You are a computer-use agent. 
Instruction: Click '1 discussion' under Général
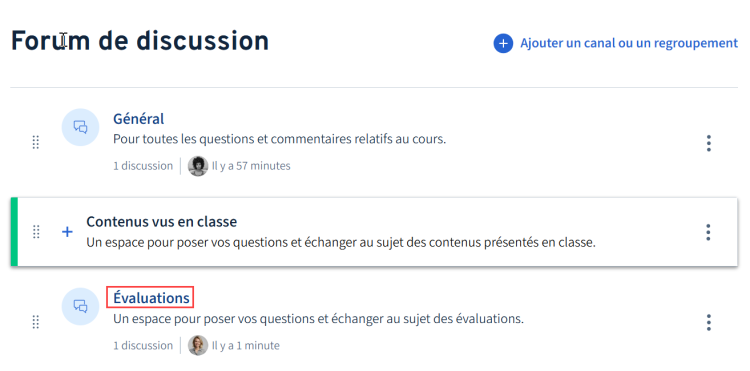pyautogui.click(x=143, y=166)
